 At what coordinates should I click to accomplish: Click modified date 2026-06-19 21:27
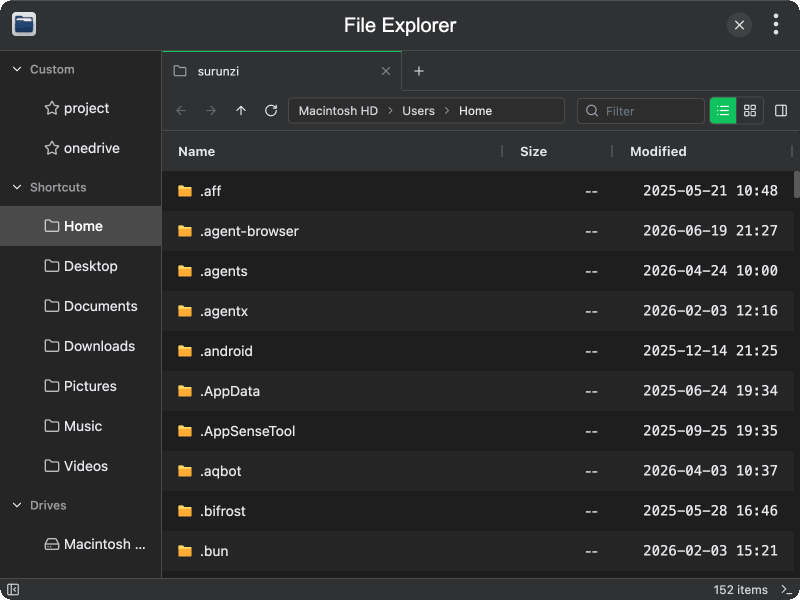710,231
